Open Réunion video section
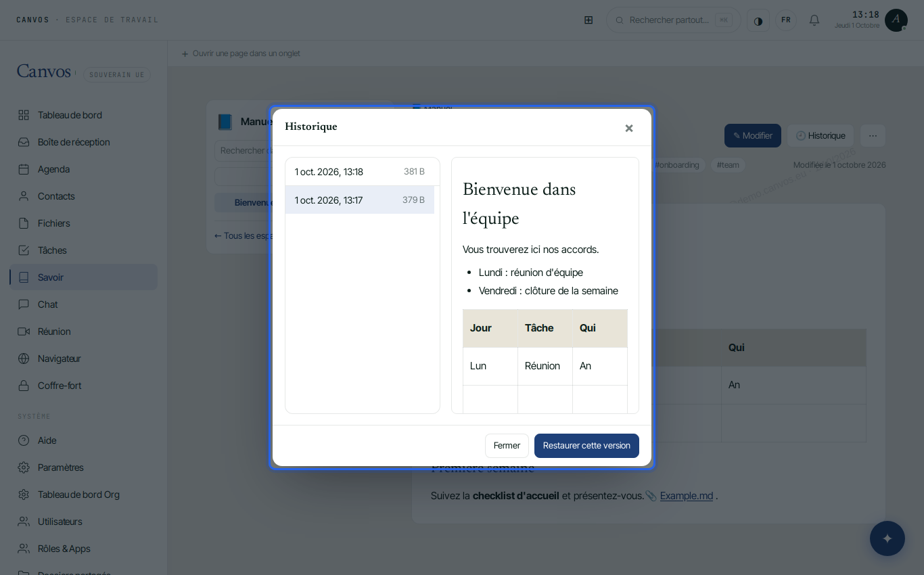 (x=83, y=331)
